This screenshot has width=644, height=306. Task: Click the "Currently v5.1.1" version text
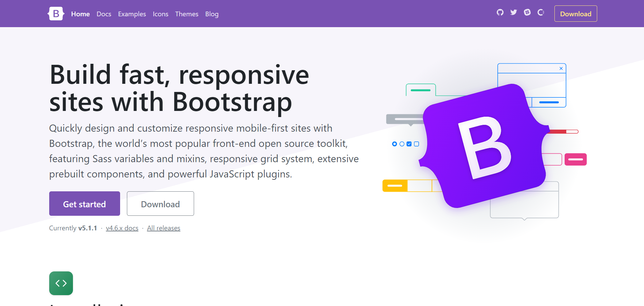point(73,228)
